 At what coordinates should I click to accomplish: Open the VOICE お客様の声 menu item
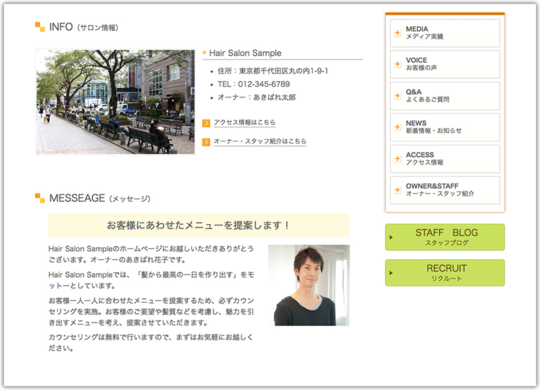tap(445, 64)
